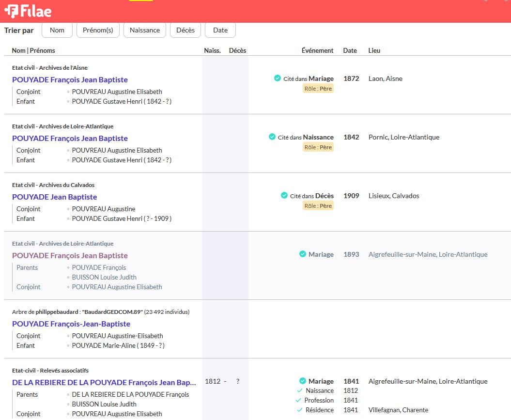Click the verified badge beside "Cité dans Mariage"
The width and height of the screenshot is (511, 420).
coord(278,78)
